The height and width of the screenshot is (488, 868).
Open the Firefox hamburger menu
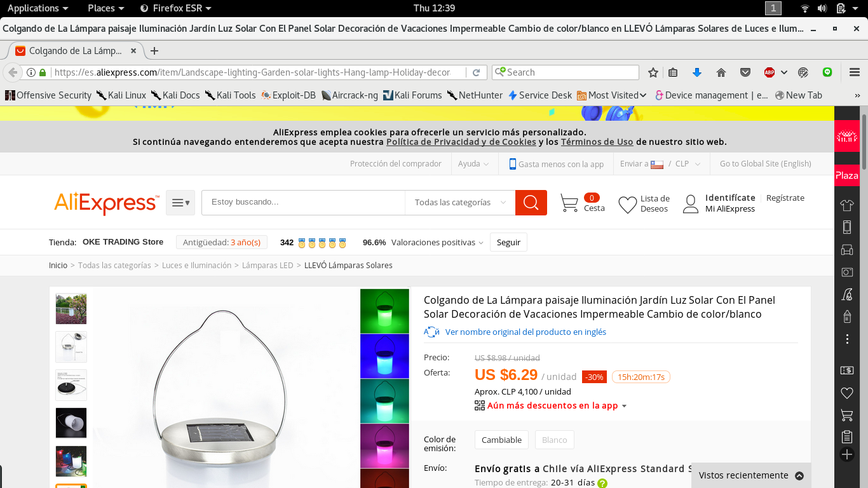(x=853, y=72)
